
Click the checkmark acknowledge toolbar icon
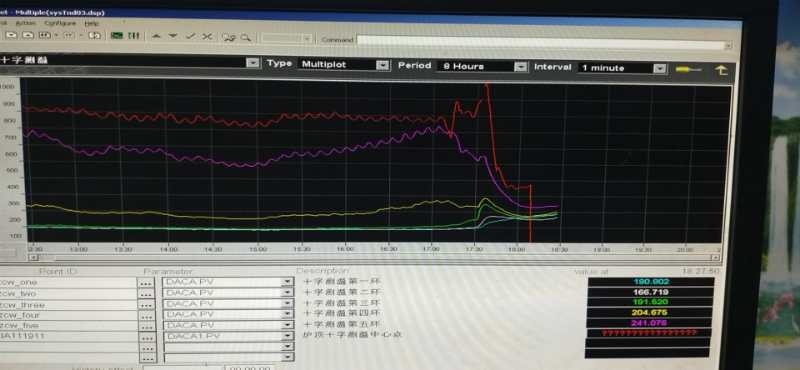(191, 36)
